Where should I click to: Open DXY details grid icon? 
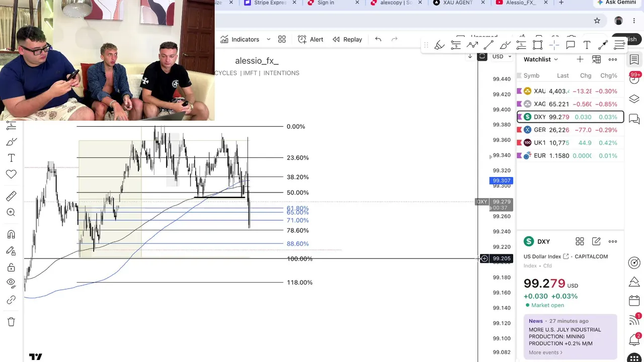pos(580,242)
